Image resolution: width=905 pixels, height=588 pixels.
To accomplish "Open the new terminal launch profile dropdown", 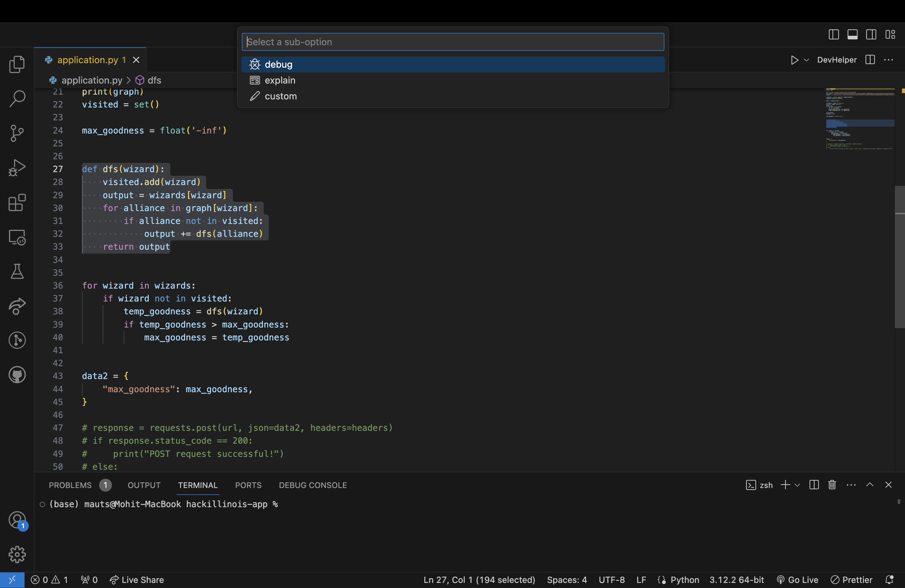I will point(797,485).
